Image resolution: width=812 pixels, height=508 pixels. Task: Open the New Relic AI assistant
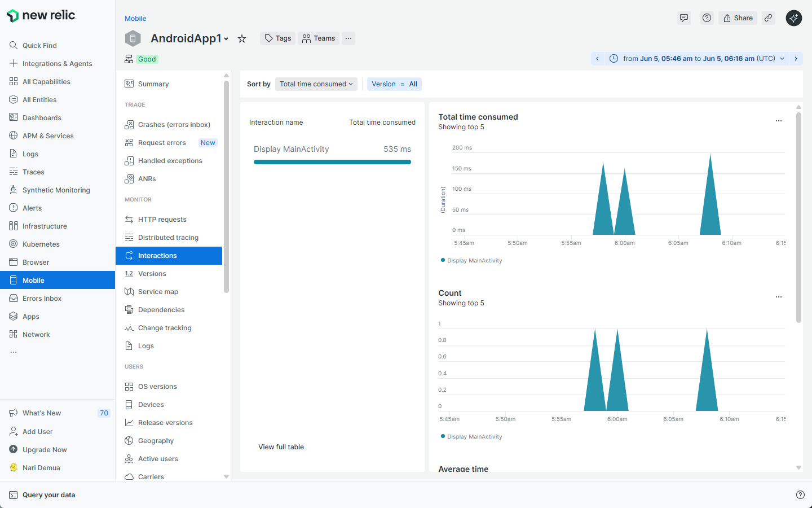pyautogui.click(x=794, y=18)
